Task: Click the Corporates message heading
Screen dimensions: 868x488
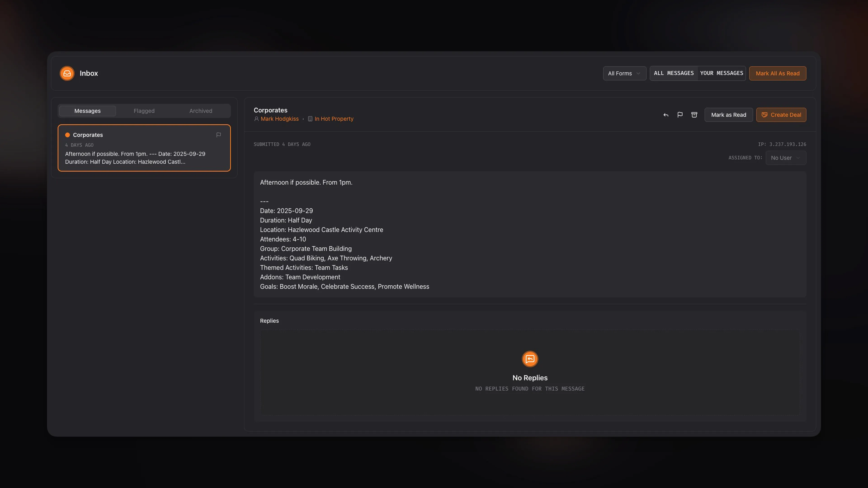Action: coord(271,110)
